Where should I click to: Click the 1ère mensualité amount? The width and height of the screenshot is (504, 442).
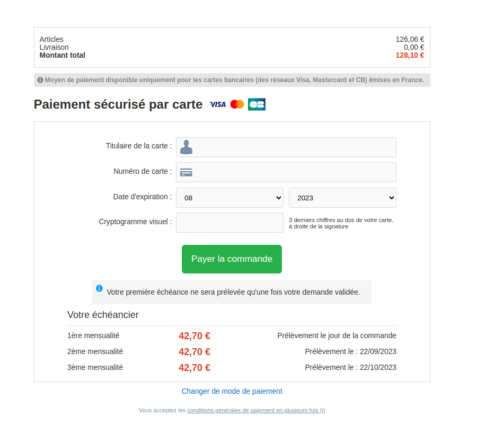[x=194, y=335]
